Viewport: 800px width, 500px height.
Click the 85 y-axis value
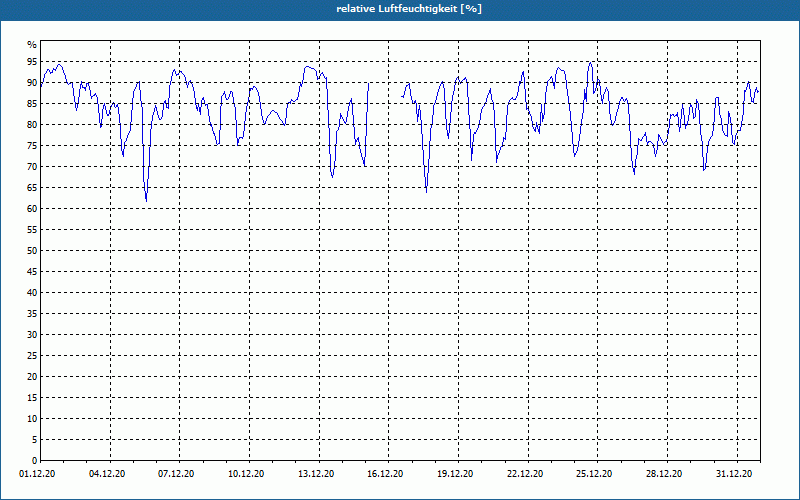pos(32,104)
